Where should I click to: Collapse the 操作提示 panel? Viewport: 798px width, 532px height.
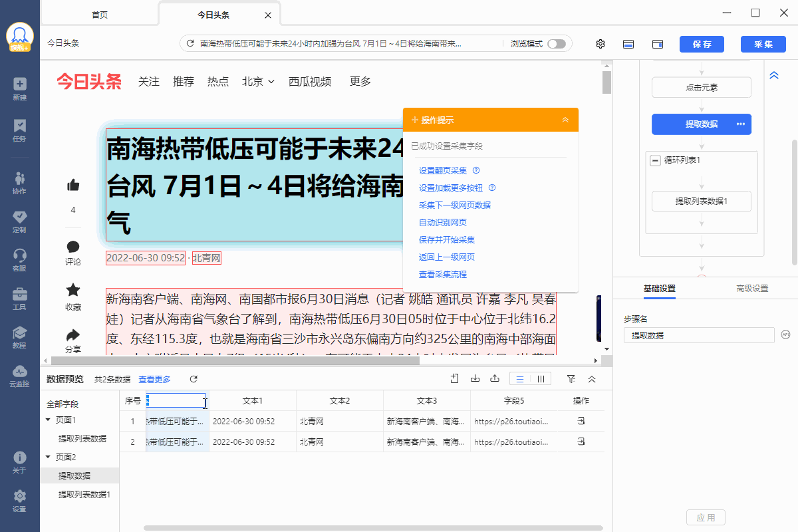pos(565,120)
